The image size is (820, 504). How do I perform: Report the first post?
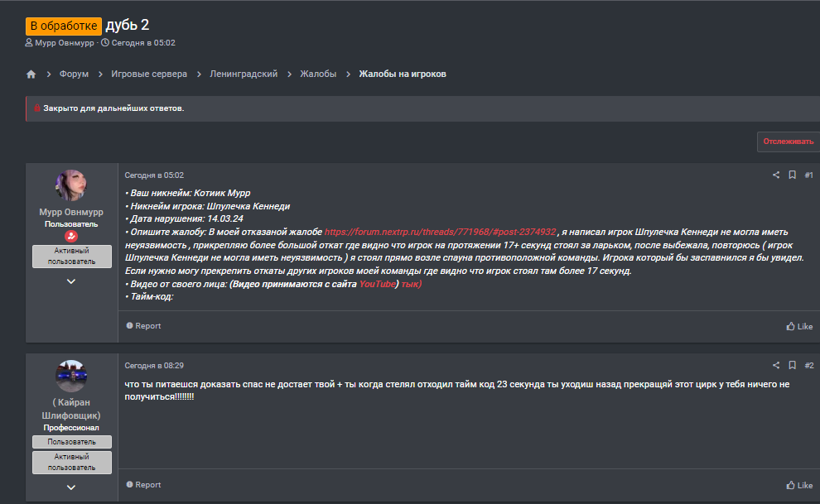[143, 326]
